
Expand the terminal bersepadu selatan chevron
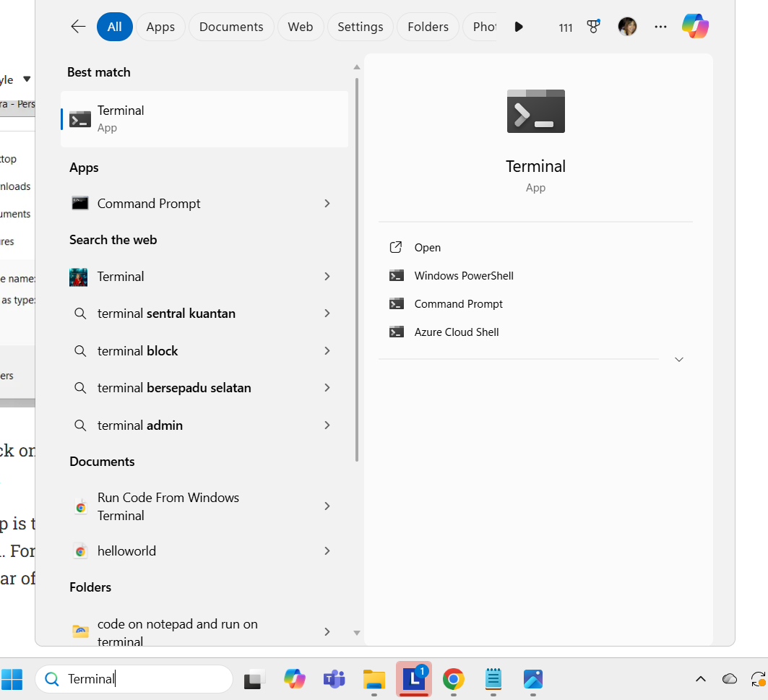[x=327, y=388]
